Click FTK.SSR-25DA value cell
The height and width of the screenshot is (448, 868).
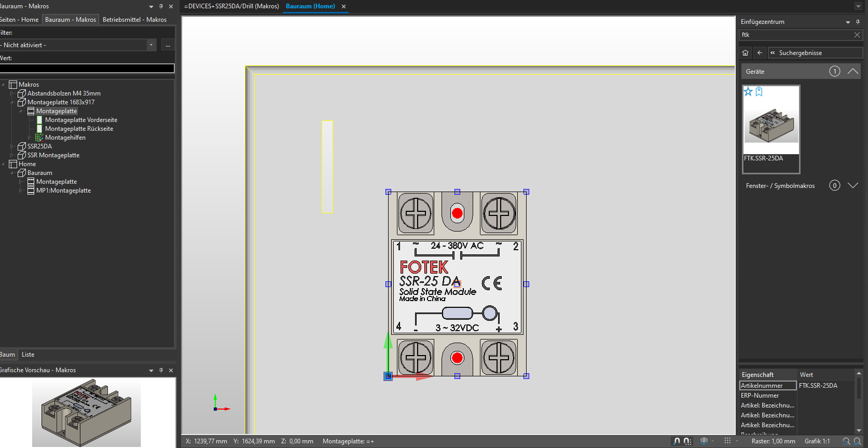825,386
